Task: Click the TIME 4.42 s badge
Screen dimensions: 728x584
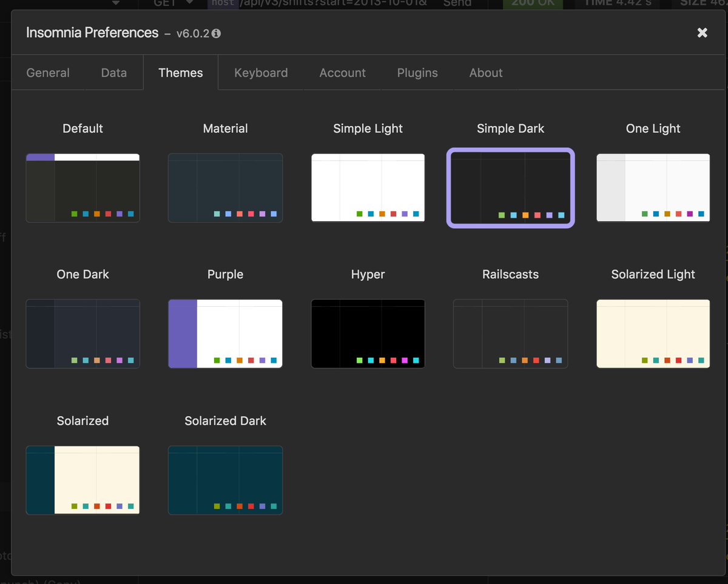Action: 617,3
